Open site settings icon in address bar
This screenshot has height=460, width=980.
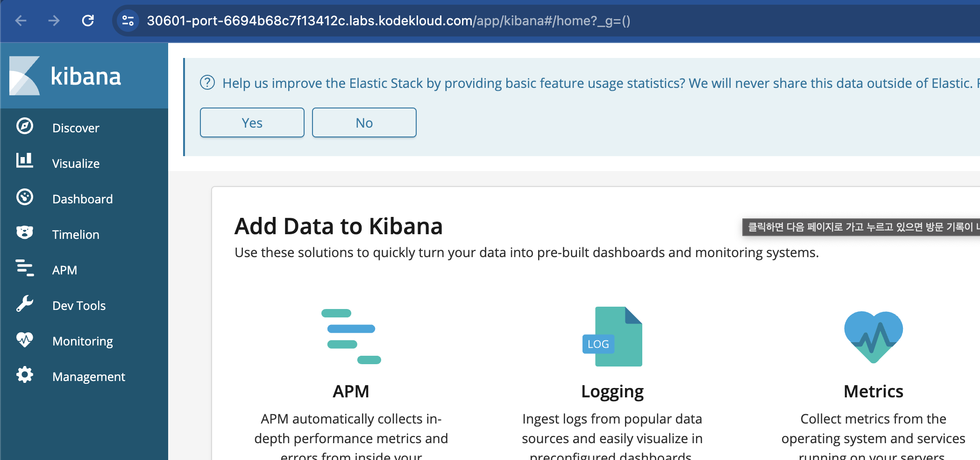click(x=128, y=21)
